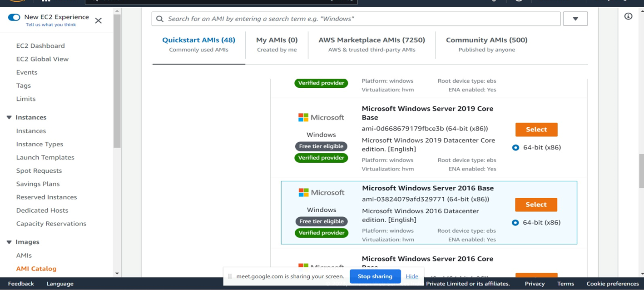
Task: Open Savings Plans
Action: [38, 183]
